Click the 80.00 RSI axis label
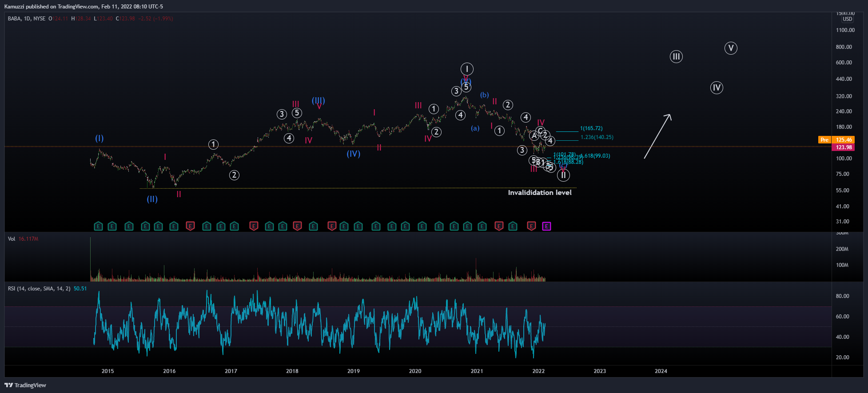The image size is (868, 393). coord(843,296)
